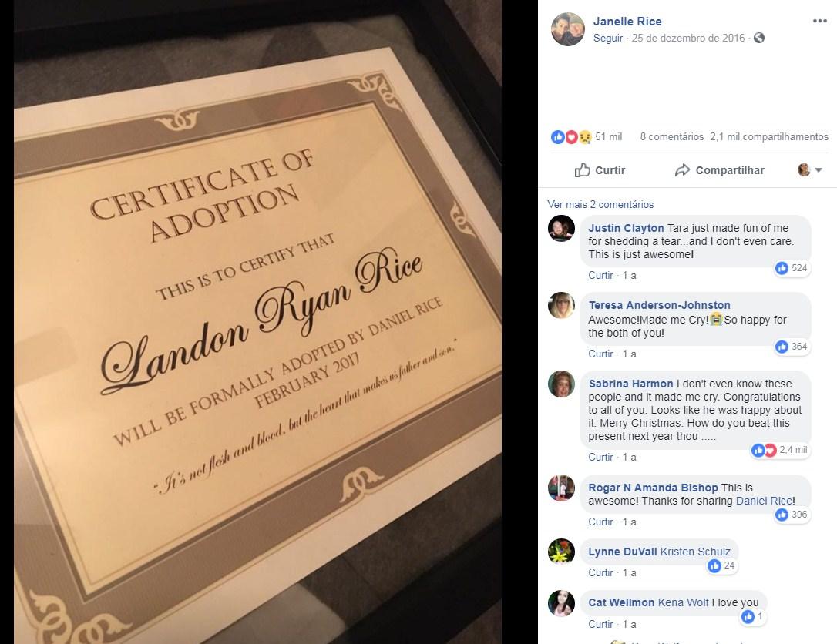This screenshot has height=644, width=837.
Task: Like Sabrina Harmon's comment via Curtir
Action: pos(600,458)
